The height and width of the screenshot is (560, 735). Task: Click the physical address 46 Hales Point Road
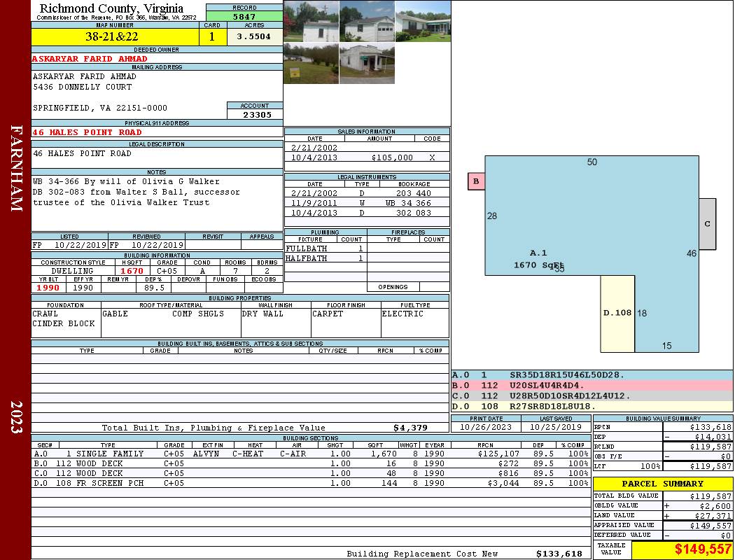point(87,132)
